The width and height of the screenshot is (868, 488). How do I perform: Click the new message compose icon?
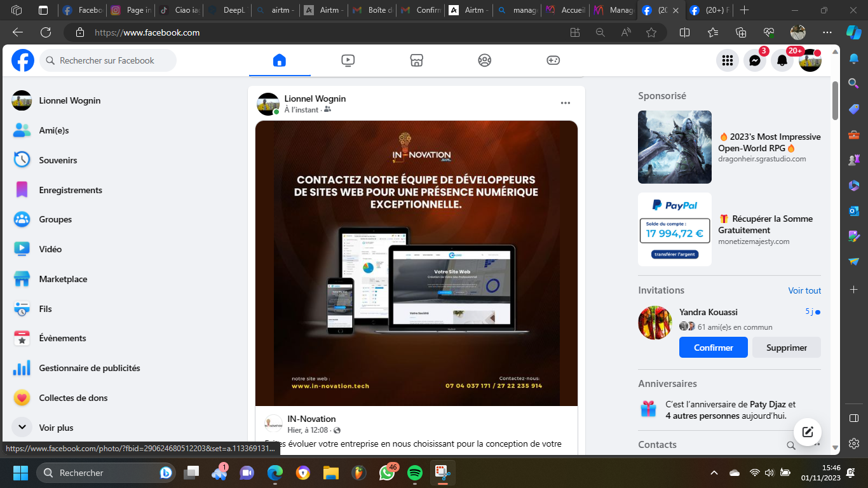click(x=808, y=432)
